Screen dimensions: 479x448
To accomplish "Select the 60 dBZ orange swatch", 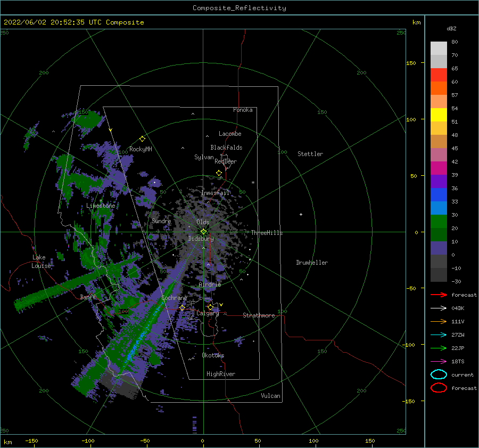I will (439, 88).
